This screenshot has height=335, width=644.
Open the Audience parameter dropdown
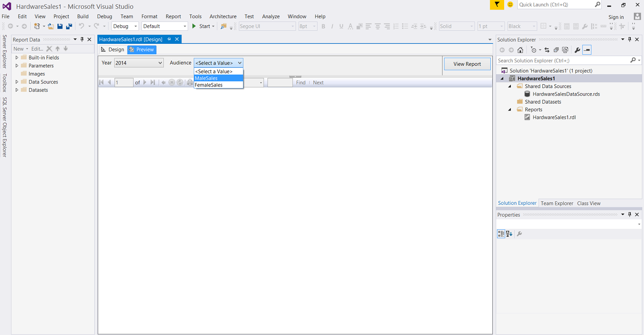[218, 63]
